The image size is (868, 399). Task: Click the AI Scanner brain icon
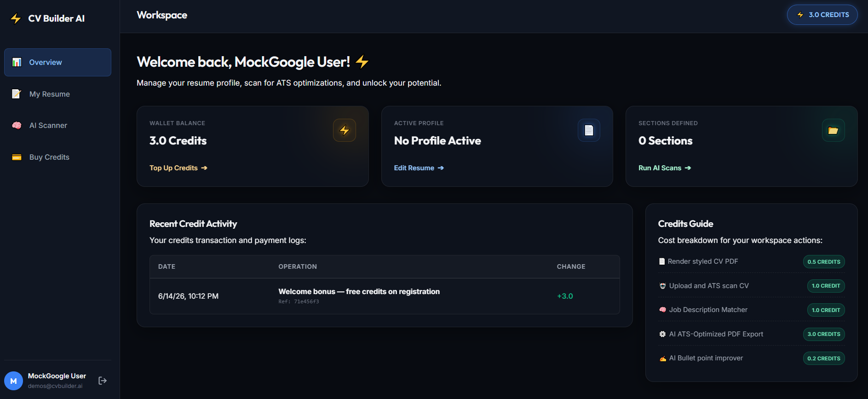17,125
